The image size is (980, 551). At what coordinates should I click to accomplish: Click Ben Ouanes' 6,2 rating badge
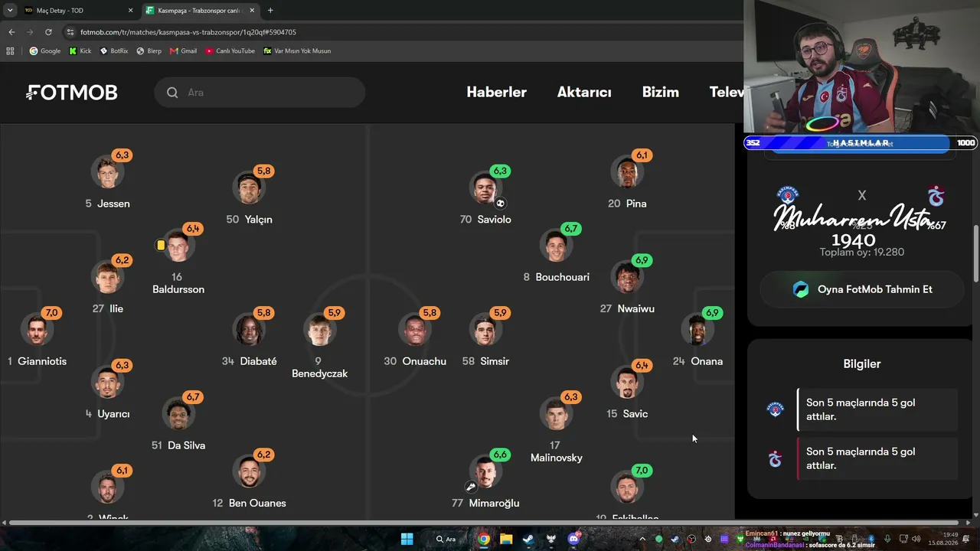coord(264,455)
